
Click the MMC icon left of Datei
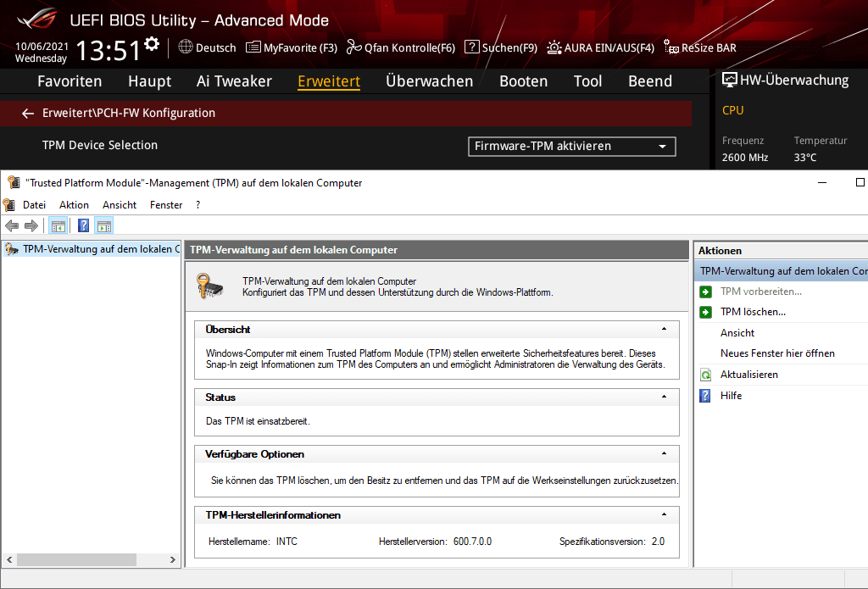pyautogui.click(x=8, y=205)
